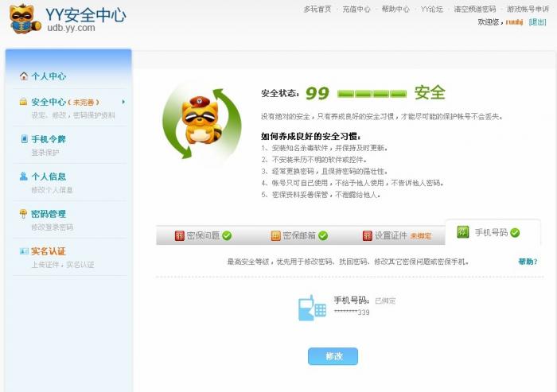
Task: Open the 帮助中心 top link
Action: tap(395, 10)
